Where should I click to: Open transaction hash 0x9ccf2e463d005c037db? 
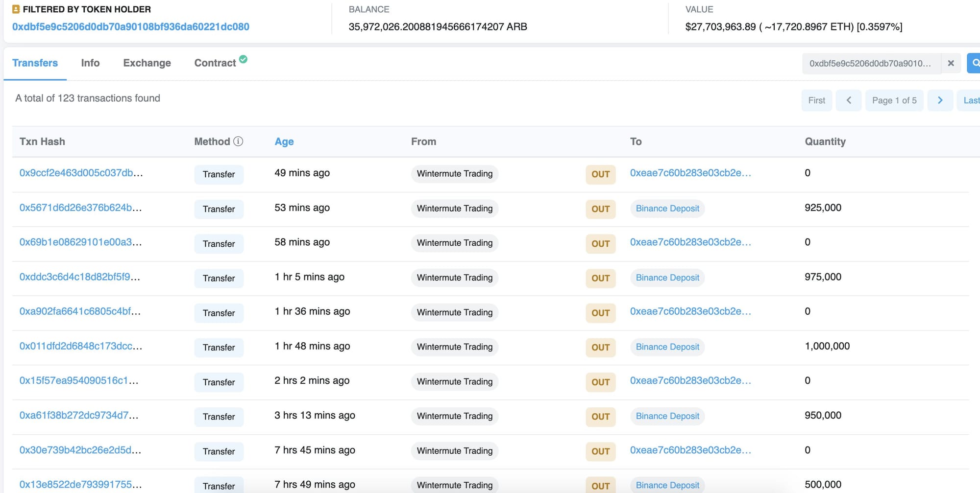[x=81, y=173]
